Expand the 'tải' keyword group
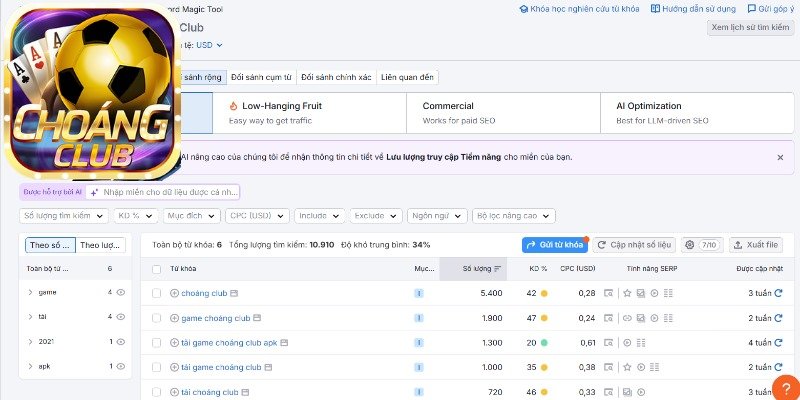The height and width of the screenshot is (400, 800). [x=30, y=317]
